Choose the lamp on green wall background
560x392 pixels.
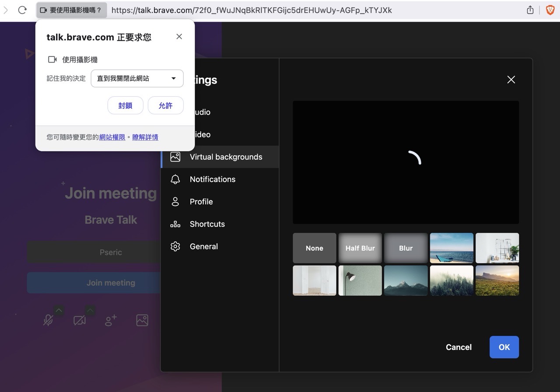360,280
